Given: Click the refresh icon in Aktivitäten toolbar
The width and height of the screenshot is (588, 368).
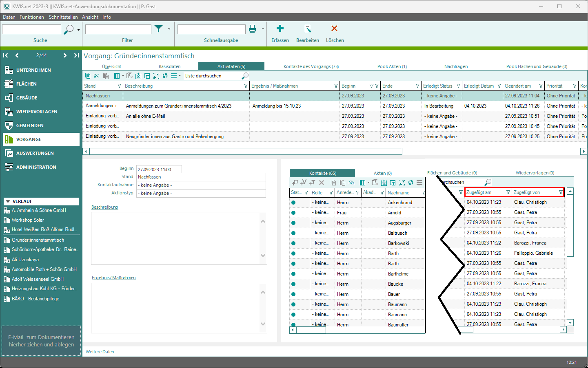Looking at the screenshot, I should click(165, 76).
